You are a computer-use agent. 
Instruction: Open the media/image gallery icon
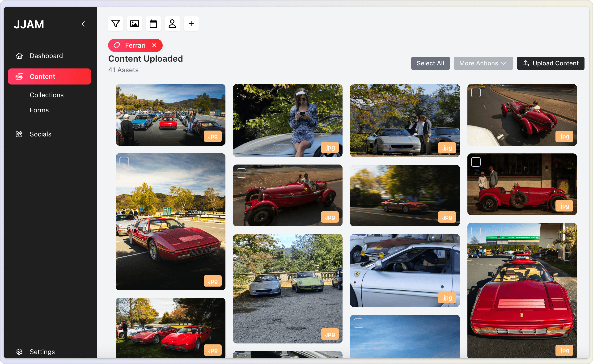click(x=135, y=23)
